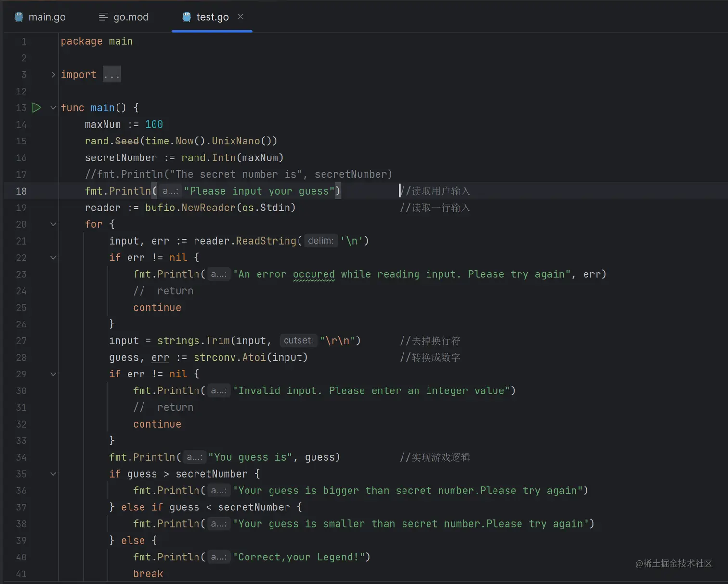Click the comment "//转换成数字"
The image size is (728, 584).
tap(430, 358)
